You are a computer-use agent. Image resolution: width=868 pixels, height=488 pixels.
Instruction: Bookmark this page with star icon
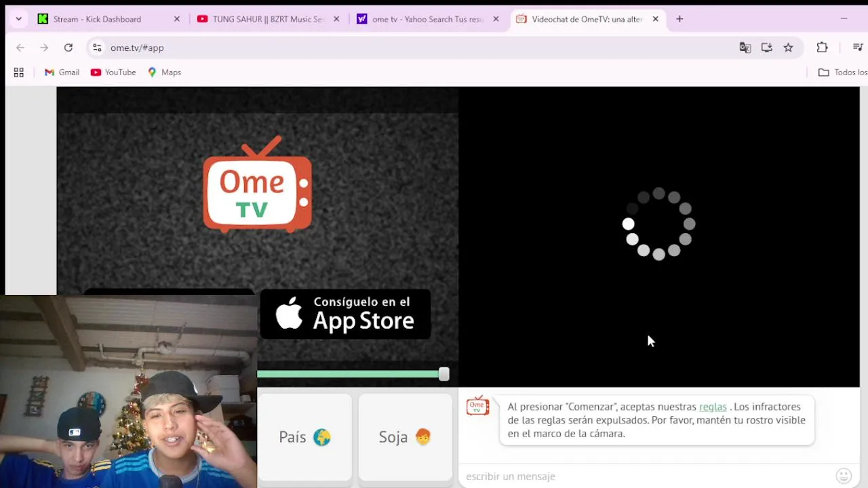pyautogui.click(x=788, y=47)
